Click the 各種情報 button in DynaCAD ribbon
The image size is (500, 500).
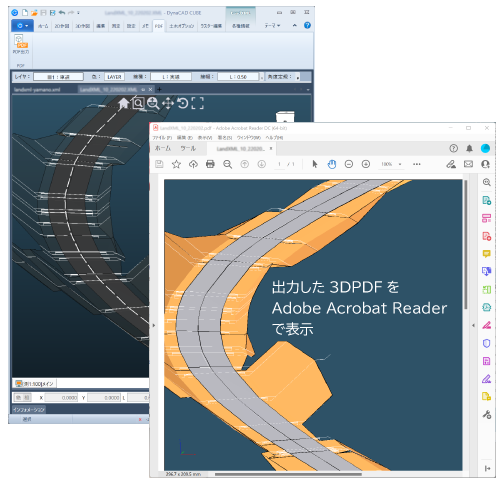[241, 26]
